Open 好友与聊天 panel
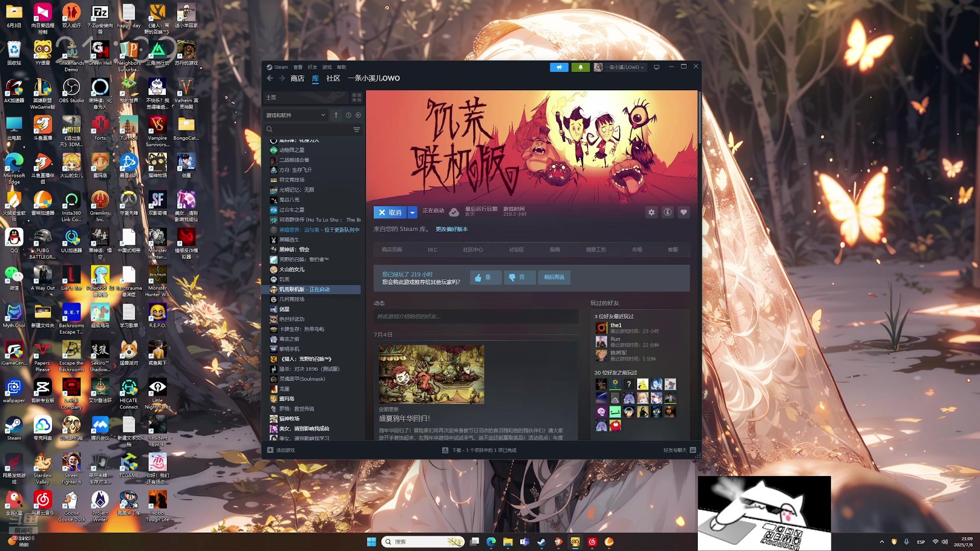This screenshot has height=551, width=980. coord(679,450)
